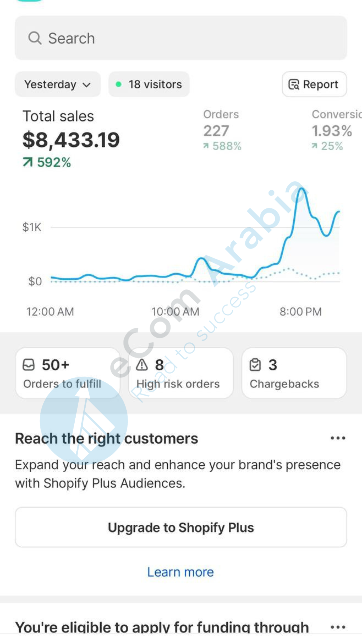The width and height of the screenshot is (362, 644).
Task: Click the search magnifier icon
Action: 35,38
